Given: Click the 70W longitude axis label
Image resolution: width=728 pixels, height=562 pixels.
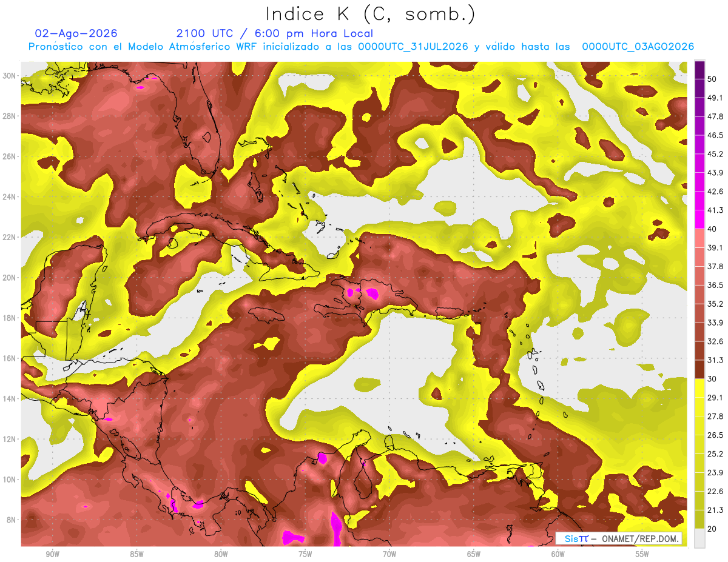Looking at the screenshot, I should pyautogui.click(x=389, y=554).
